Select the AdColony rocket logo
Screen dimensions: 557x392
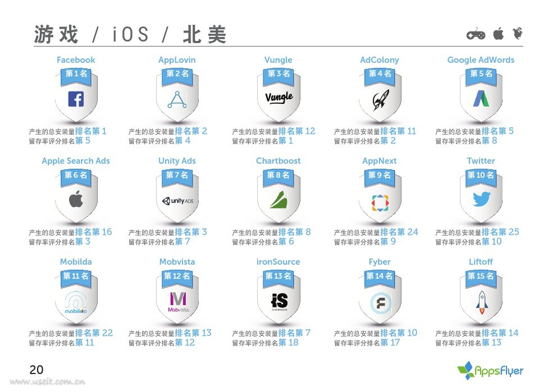point(381,100)
